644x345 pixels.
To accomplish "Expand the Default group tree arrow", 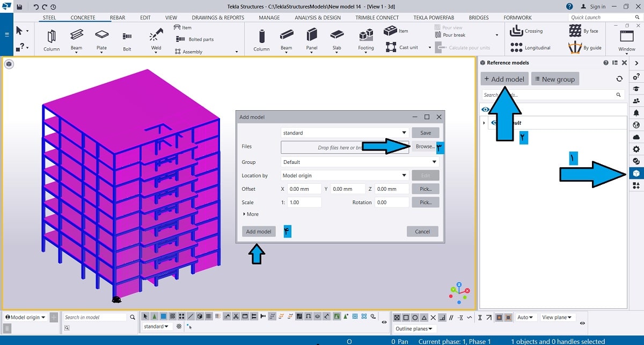I will pos(484,123).
